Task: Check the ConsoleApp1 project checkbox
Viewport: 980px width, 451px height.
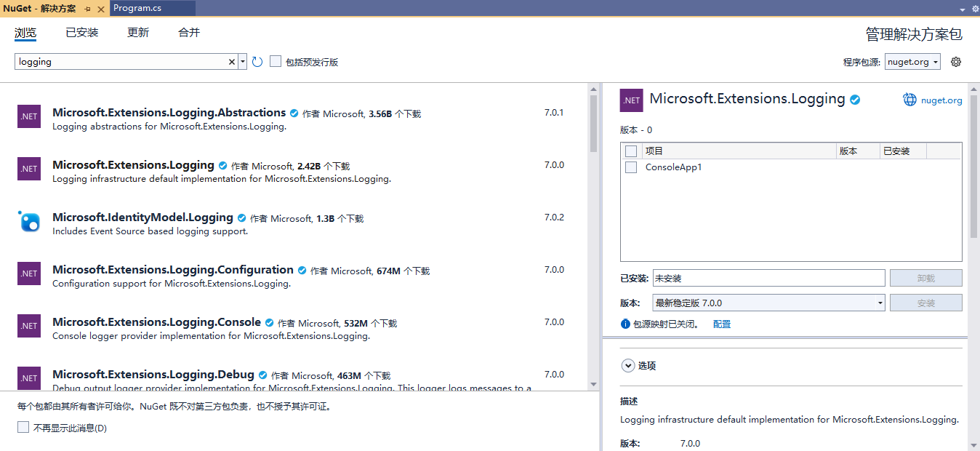Action: pos(631,167)
